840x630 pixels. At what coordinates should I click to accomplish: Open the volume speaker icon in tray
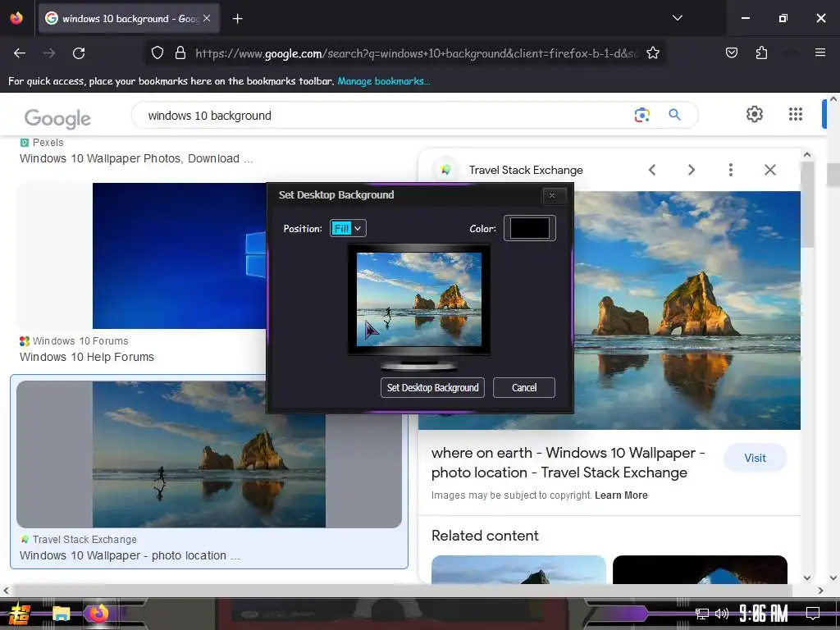(x=722, y=614)
